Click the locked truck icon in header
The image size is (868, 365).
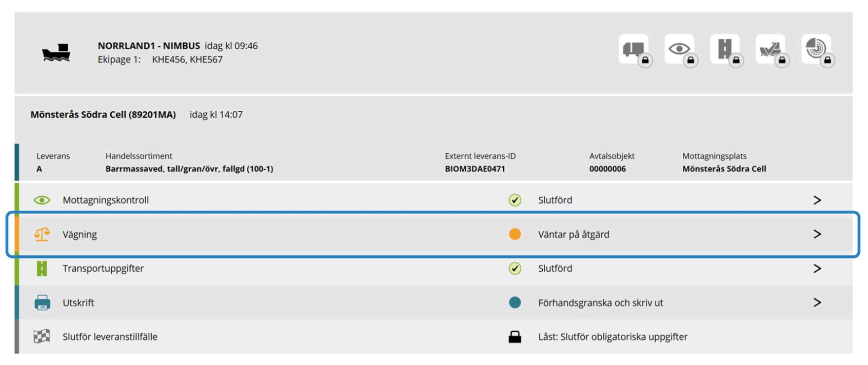[635, 50]
